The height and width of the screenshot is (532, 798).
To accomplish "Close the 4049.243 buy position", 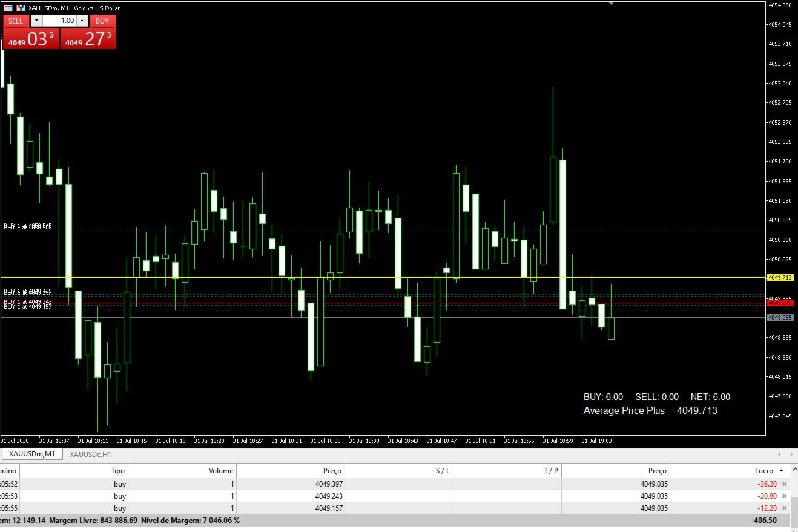I will coord(784,496).
